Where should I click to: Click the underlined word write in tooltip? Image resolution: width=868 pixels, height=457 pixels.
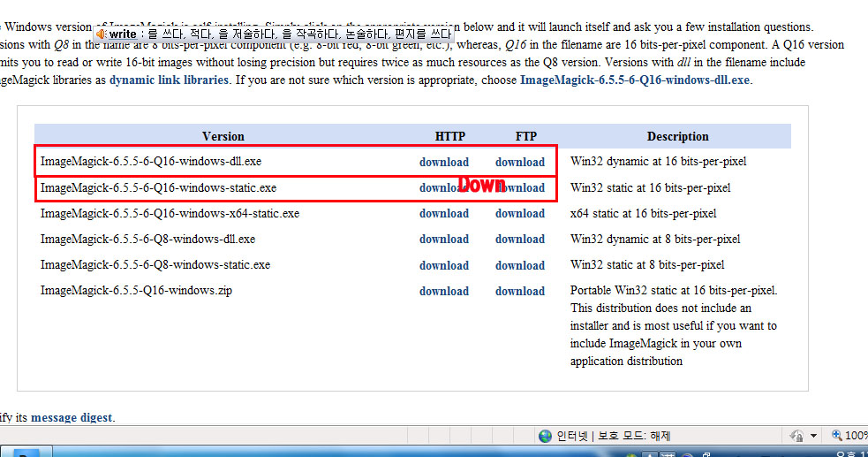(x=123, y=34)
